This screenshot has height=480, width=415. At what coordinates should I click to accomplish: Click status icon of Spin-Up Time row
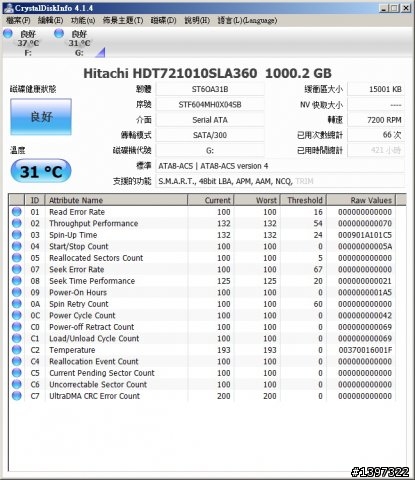pos(16,235)
